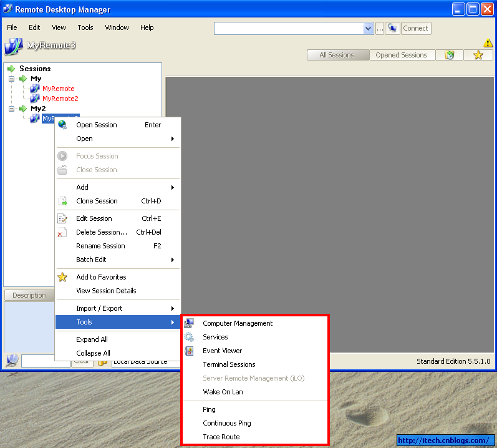The width and height of the screenshot is (497, 448).
Task: Click the MyRemote2 session icon
Action: (x=35, y=99)
